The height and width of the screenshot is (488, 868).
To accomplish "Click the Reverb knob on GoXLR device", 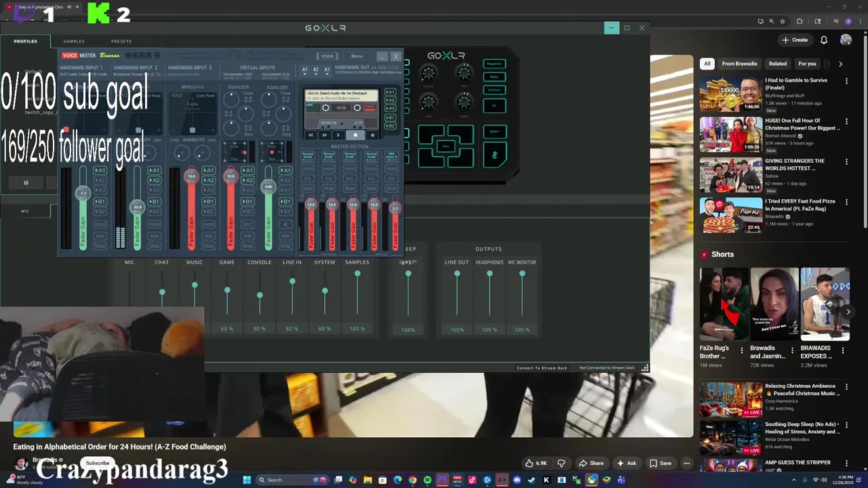I will (429, 73).
